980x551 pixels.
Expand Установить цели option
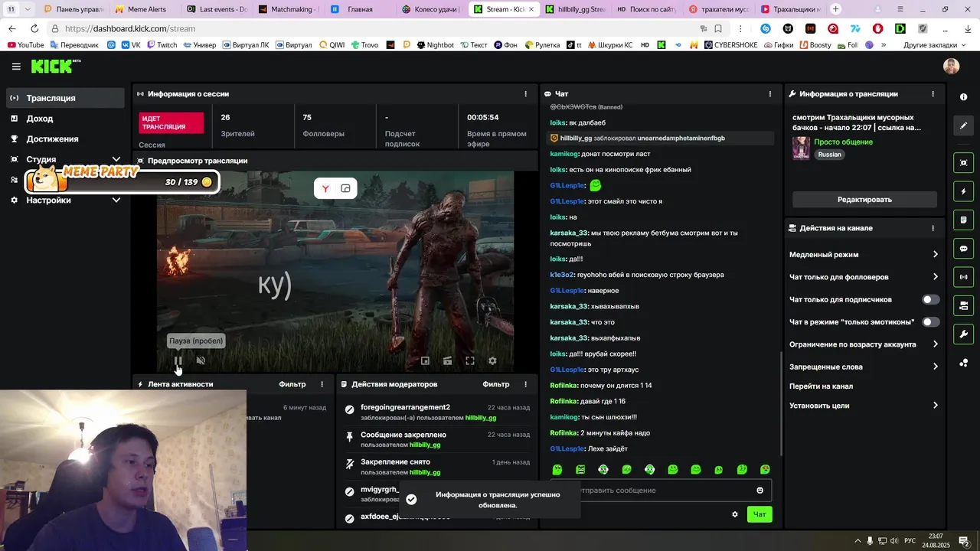864,406
